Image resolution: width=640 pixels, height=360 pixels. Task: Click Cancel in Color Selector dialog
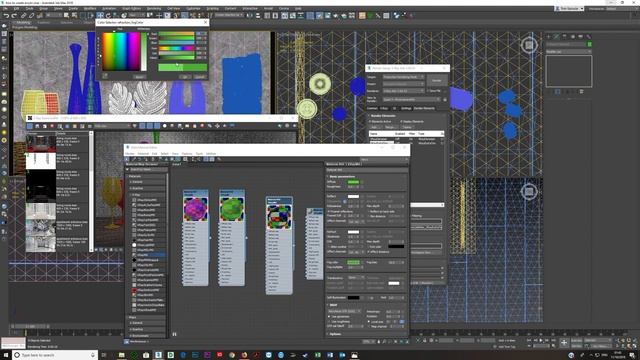pos(199,76)
